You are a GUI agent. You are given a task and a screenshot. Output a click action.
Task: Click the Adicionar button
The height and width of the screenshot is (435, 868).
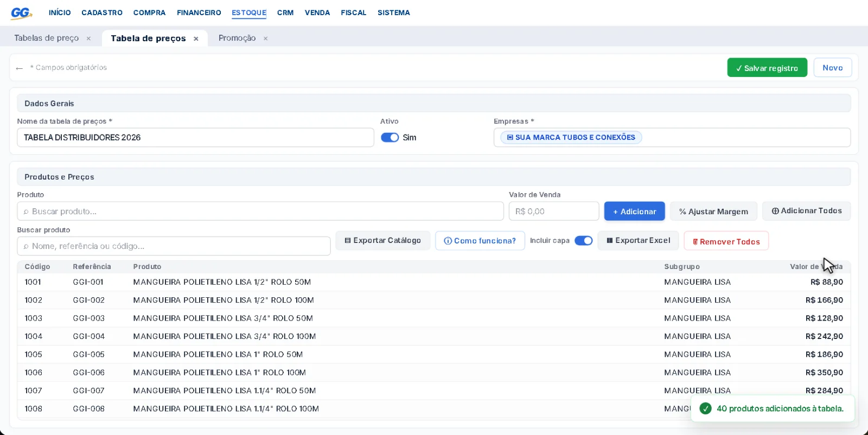point(635,212)
